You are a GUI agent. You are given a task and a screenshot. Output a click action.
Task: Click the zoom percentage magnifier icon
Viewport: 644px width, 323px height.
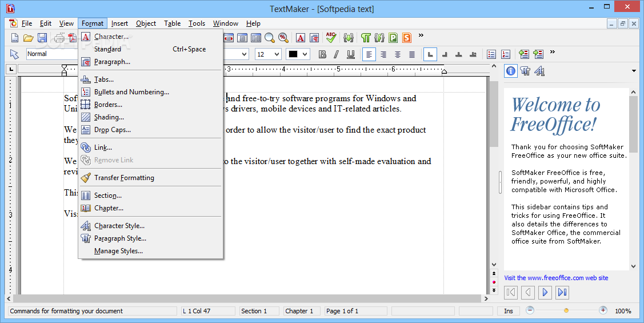pos(283,38)
